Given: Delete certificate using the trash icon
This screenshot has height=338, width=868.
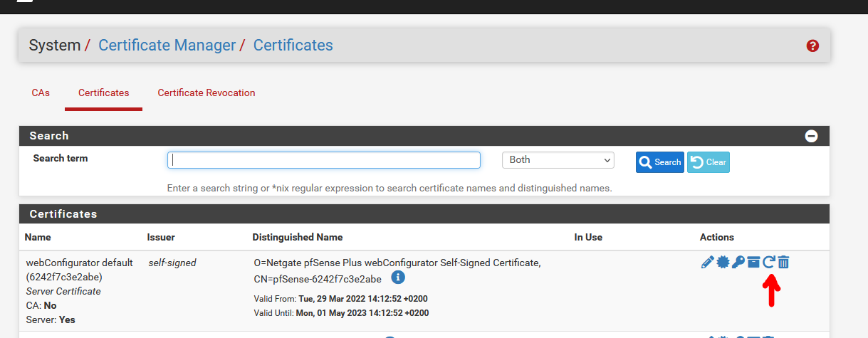Looking at the screenshot, I should coord(783,262).
